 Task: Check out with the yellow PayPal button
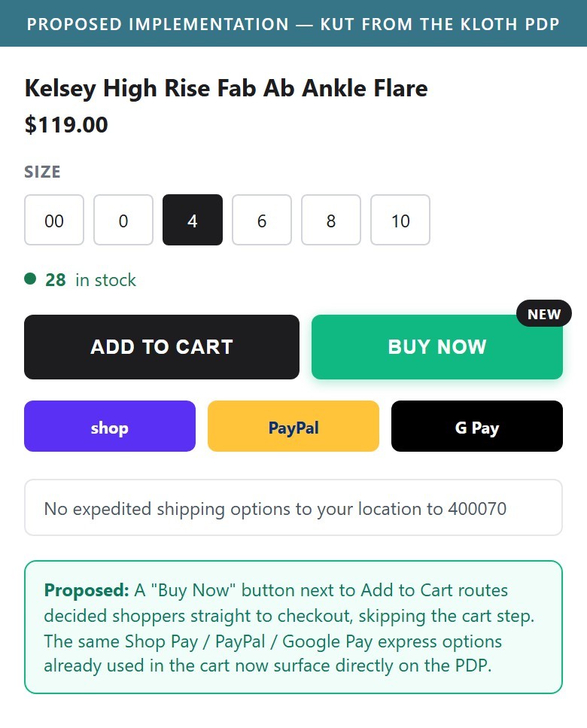pos(293,426)
